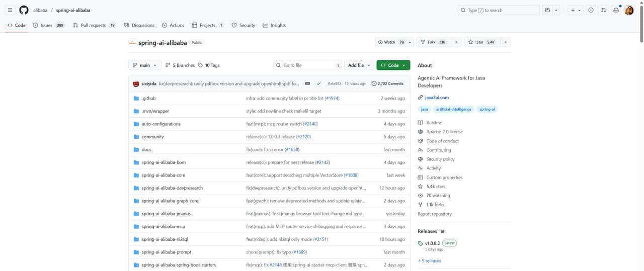Click the Go to file search field

pos(308,65)
